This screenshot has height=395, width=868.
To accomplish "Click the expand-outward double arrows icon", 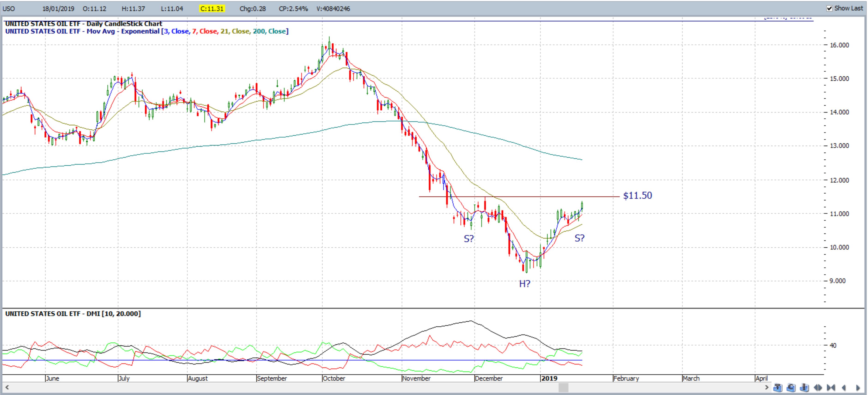I will [x=818, y=388].
